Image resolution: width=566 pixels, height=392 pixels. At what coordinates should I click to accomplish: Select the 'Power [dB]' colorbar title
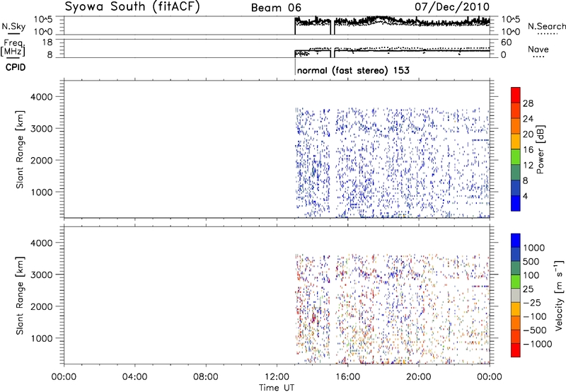tap(541, 149)
